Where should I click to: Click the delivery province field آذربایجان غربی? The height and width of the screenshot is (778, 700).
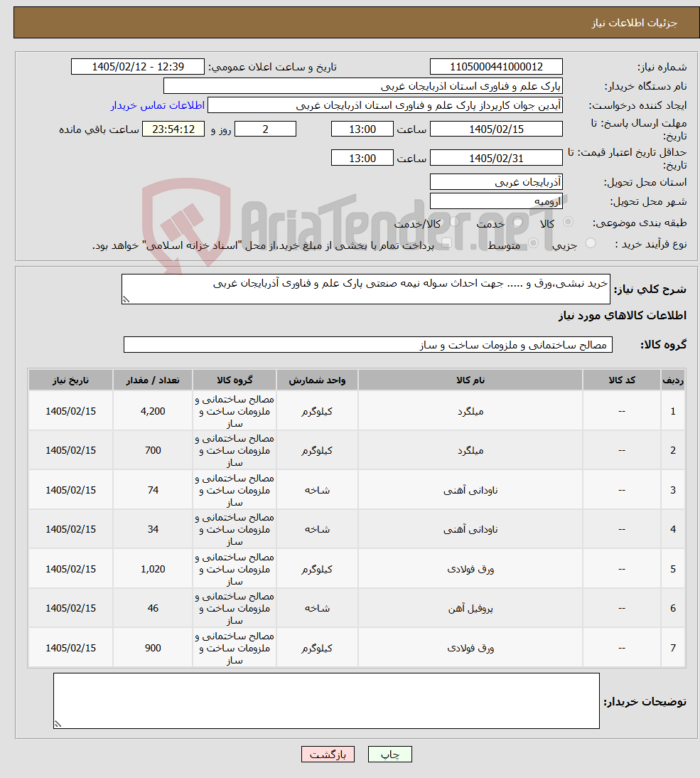point(496,182)
